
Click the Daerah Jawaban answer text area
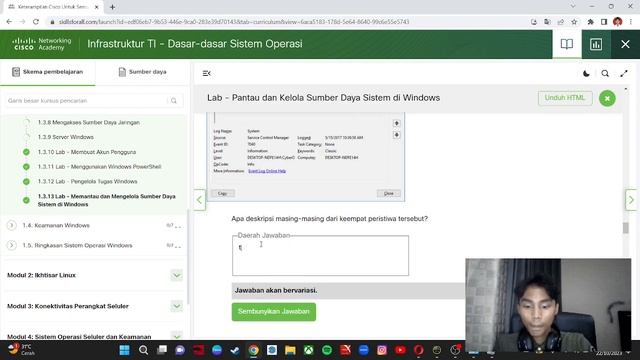tap(320, 256)
